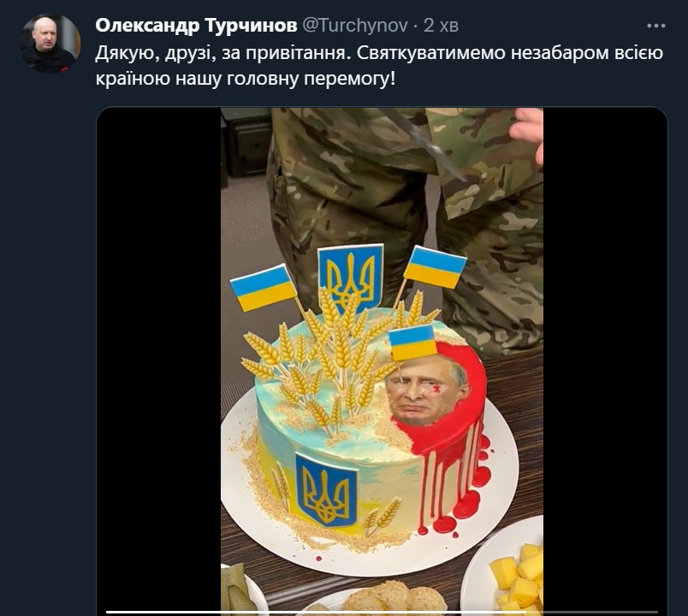
Task: Play the embedded cake video
Action: tap(382, 362)
